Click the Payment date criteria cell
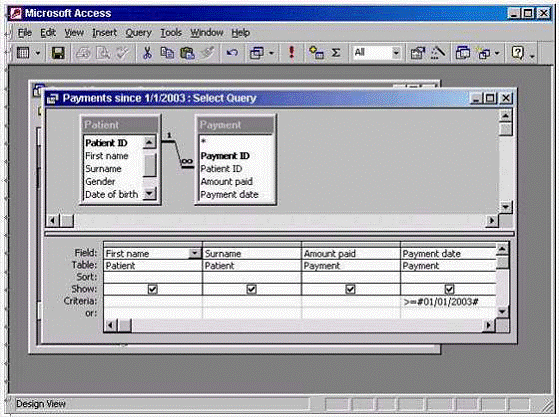Screen dimensions: 559x417 coord(448,302)
